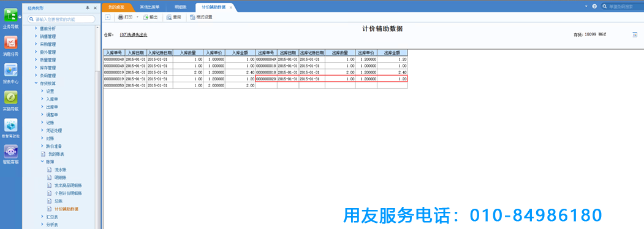Expand the 库存管理 tree node
The image size is (644, 229).
tap(36, 68)
